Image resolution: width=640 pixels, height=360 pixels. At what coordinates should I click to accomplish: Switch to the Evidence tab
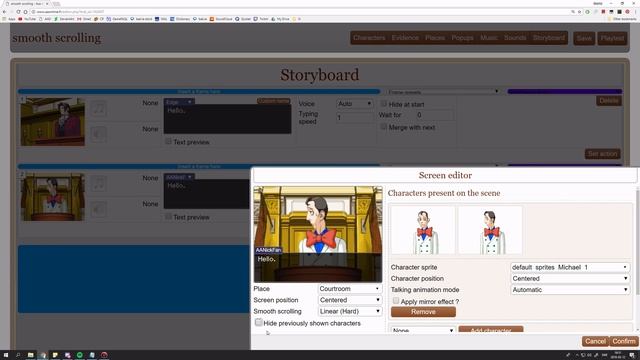click(x=405, y=38)
